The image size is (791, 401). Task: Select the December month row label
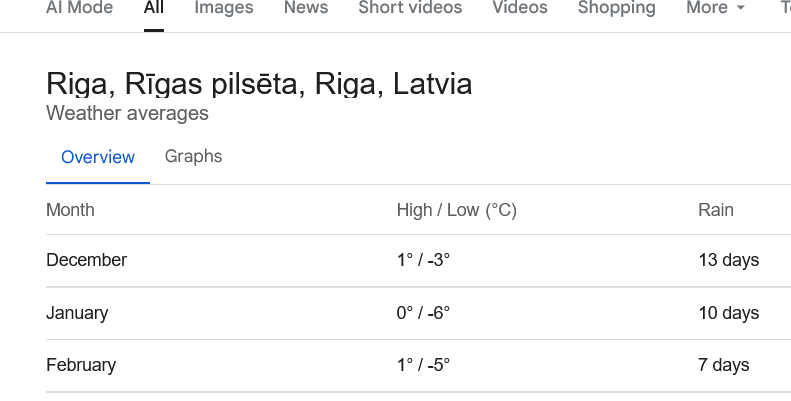(86, 260)
